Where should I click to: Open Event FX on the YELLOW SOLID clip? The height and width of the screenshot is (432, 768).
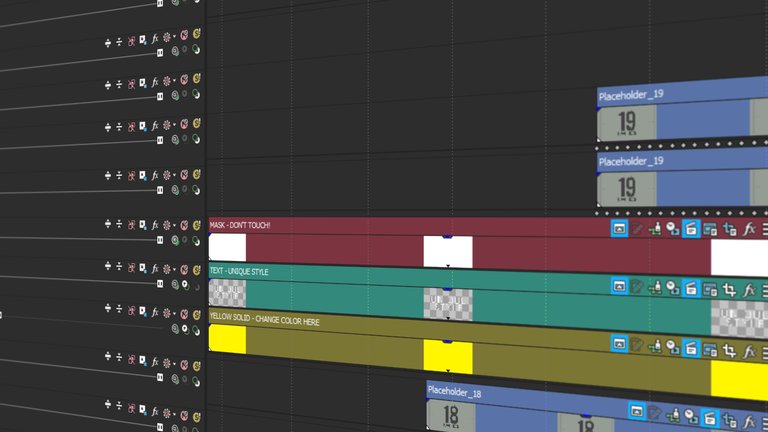pyautogui.click(x=748, y=352)
